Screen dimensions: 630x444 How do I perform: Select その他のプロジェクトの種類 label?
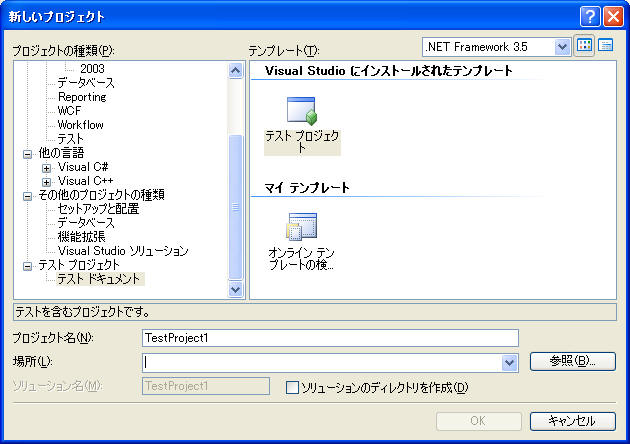101,195
